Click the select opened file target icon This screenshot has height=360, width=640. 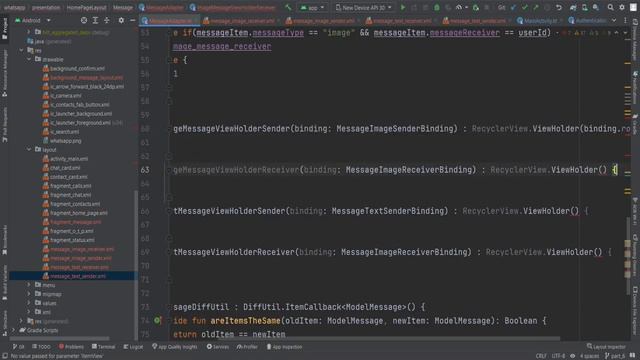(x=84, y=20)
